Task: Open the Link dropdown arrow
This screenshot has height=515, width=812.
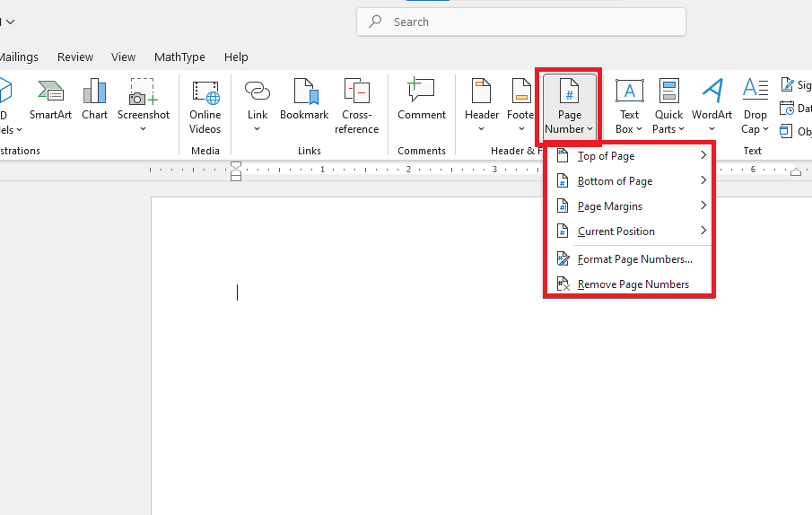Action: (x=257, y=129)
